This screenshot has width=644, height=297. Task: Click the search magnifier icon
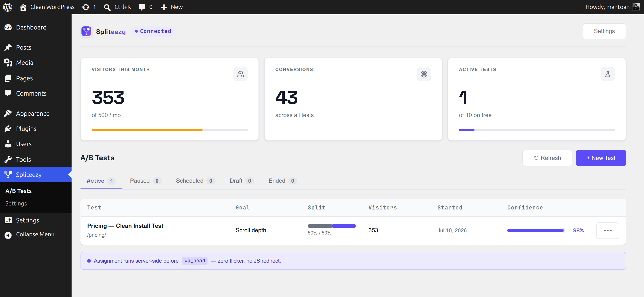click(x=107, y=7)
